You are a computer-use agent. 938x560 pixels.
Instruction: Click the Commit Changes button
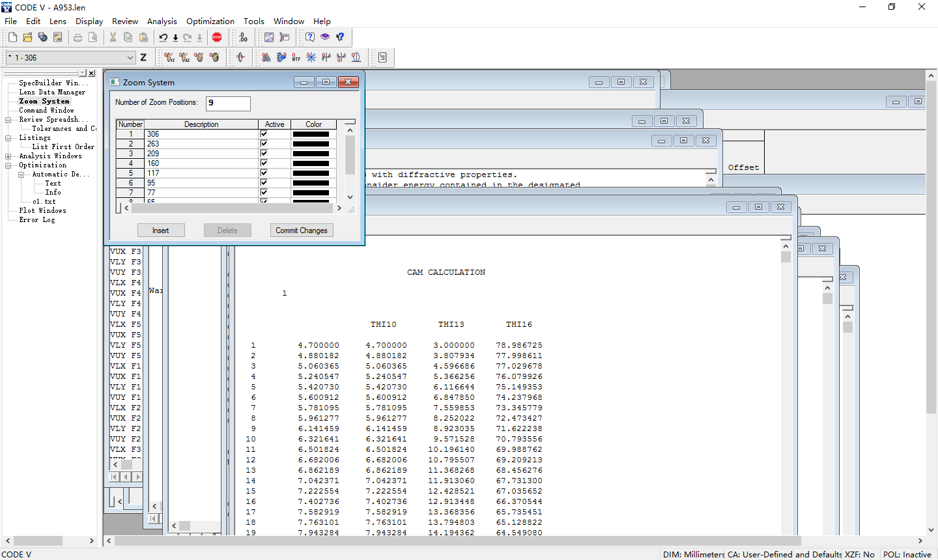point(302,231)
